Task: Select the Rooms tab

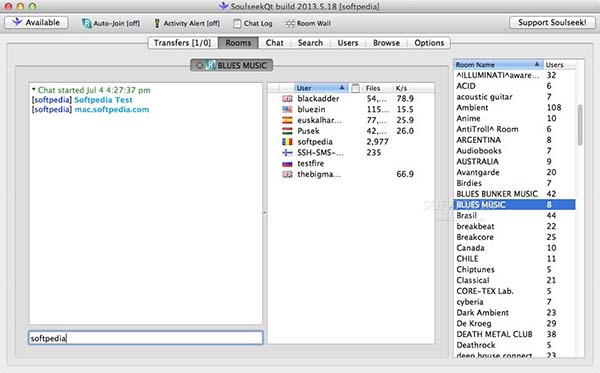Action: (x=238, y=43)
